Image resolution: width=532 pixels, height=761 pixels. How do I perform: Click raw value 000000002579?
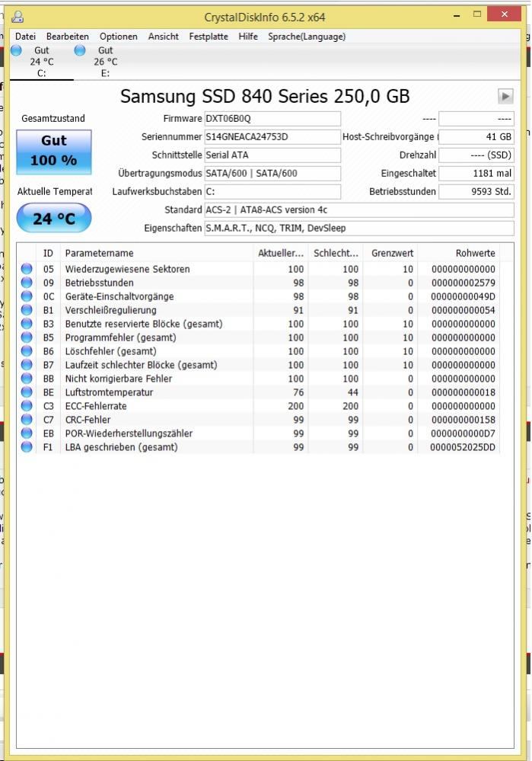pos(464,283)
